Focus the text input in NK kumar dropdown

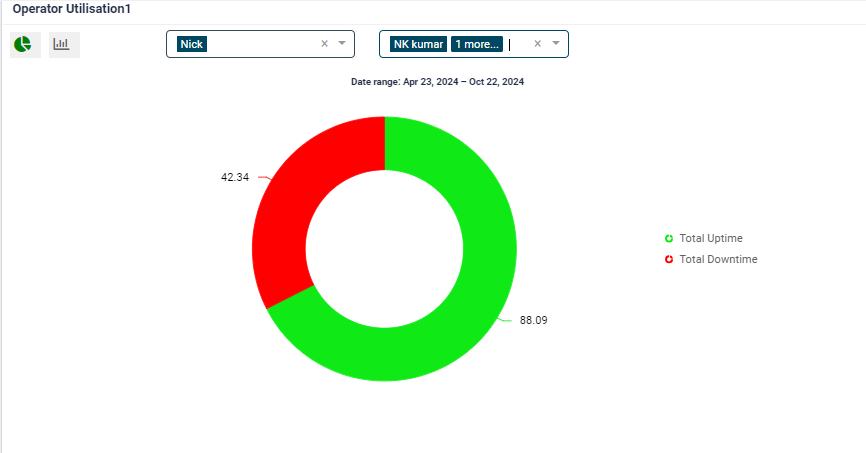[x=517, y=44]
